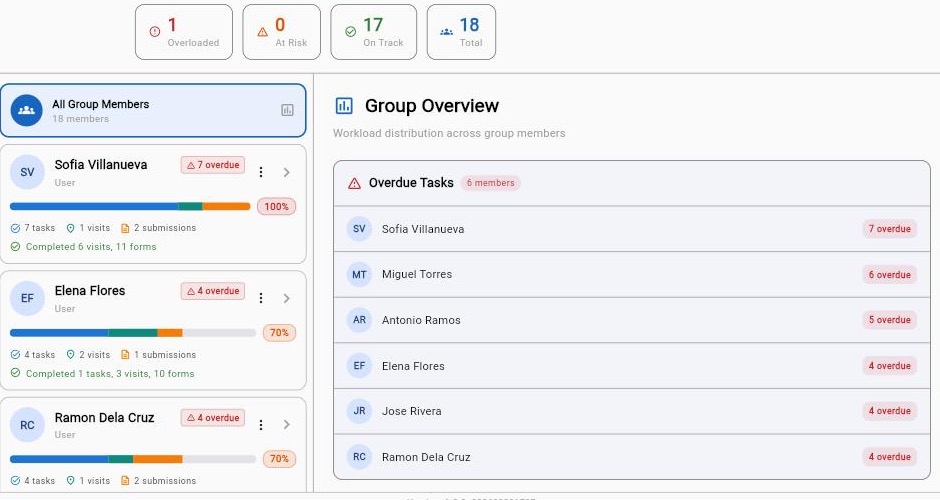
Task: Click Sofia Villanueva's 7 overdue badge in list
Action: (213, 165)
